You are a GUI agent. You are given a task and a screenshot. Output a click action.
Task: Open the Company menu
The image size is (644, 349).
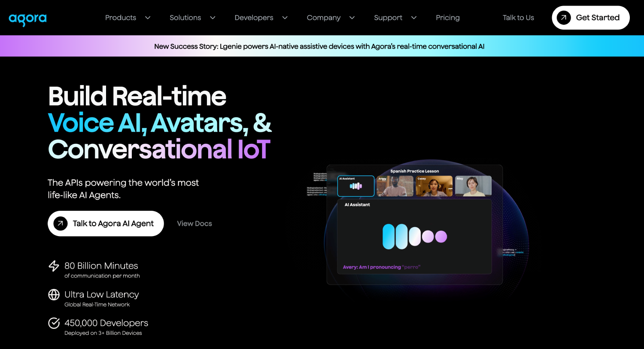[324, 18]
